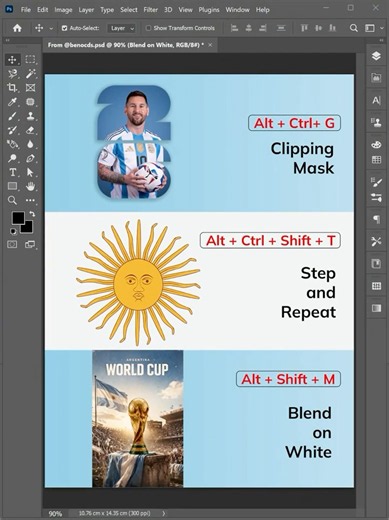Open the Character panel icon
The image size is (389, 520).
tap(376, 100)
